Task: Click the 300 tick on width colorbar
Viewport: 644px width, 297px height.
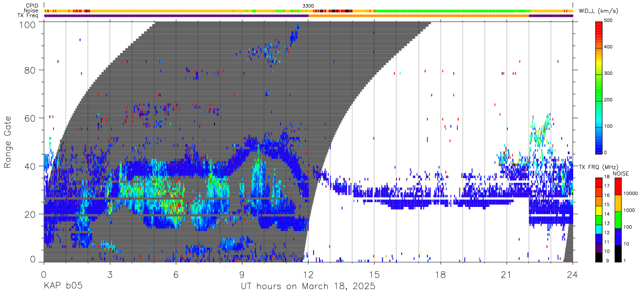Action: (609, 73)
